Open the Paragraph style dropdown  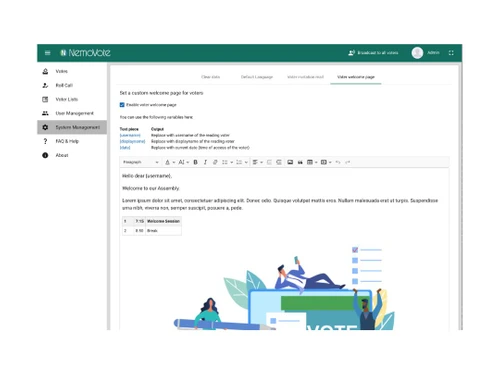[x=140, y=162]
